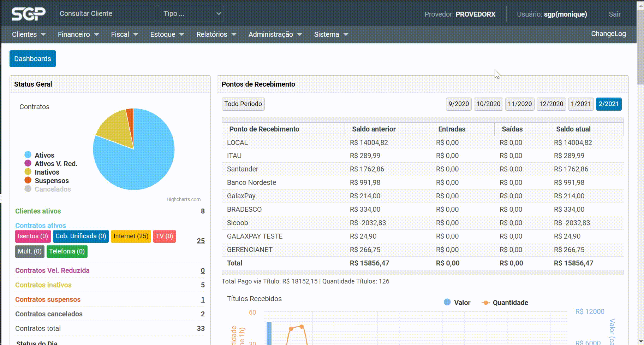Click the LOCAL row name
This screenshot has width=644, height=345.
(237, 142)
